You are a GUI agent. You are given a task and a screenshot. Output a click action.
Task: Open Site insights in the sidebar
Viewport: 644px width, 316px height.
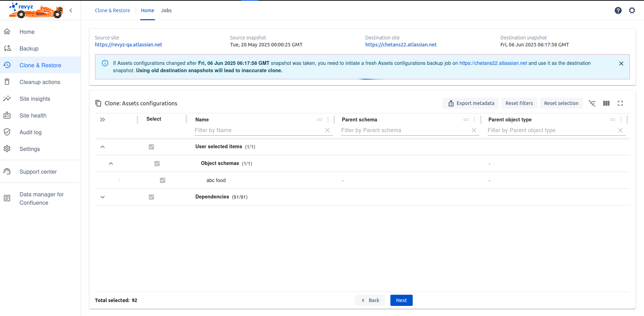[x=35, y=99]
